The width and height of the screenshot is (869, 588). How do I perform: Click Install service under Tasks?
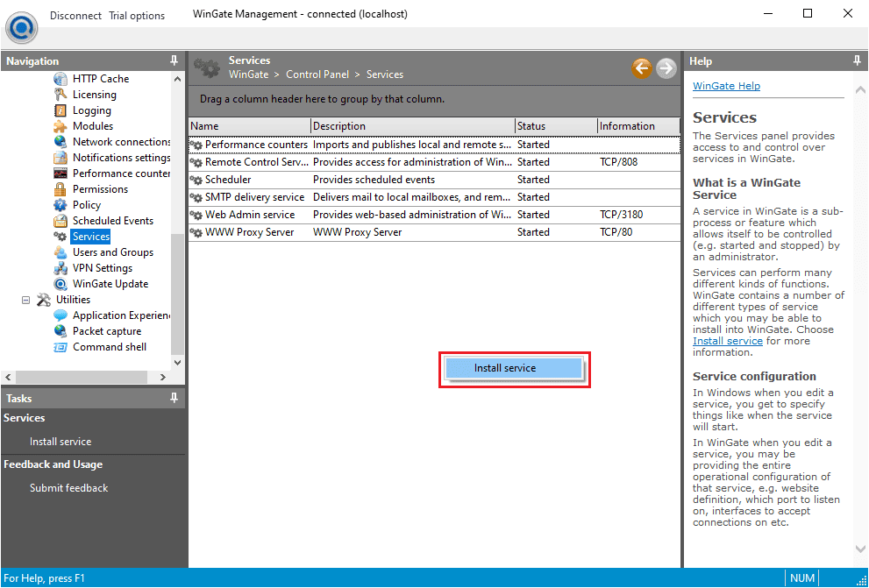click(x=61, y=442)
